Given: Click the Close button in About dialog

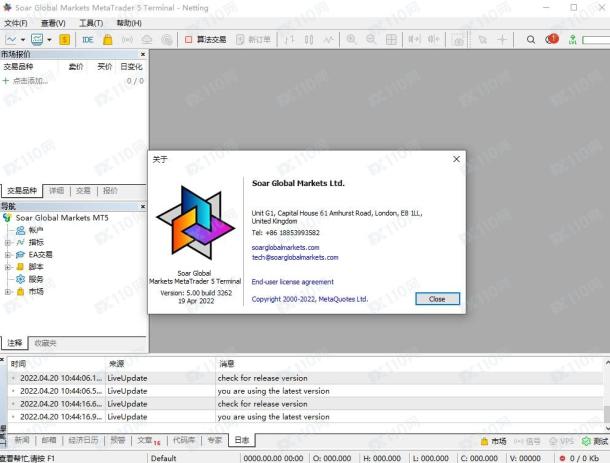Looking at the screenshot, I should click(437, 299).
